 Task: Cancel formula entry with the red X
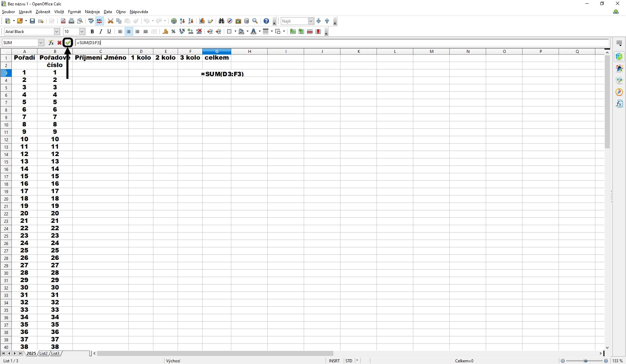tap(59, 42)
